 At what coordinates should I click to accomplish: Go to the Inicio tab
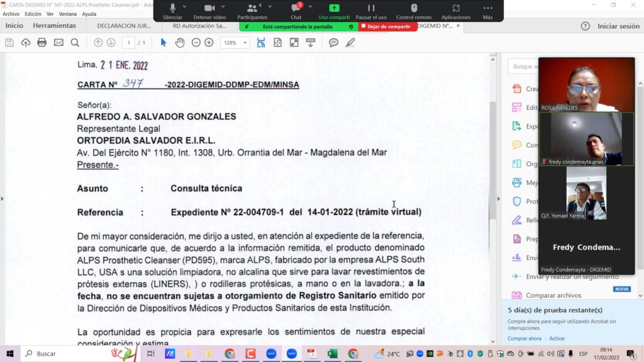click(14, 25)
